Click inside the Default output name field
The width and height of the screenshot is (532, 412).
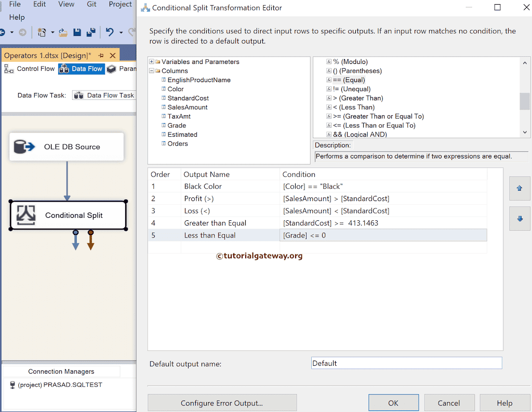[x=406, y=363]
